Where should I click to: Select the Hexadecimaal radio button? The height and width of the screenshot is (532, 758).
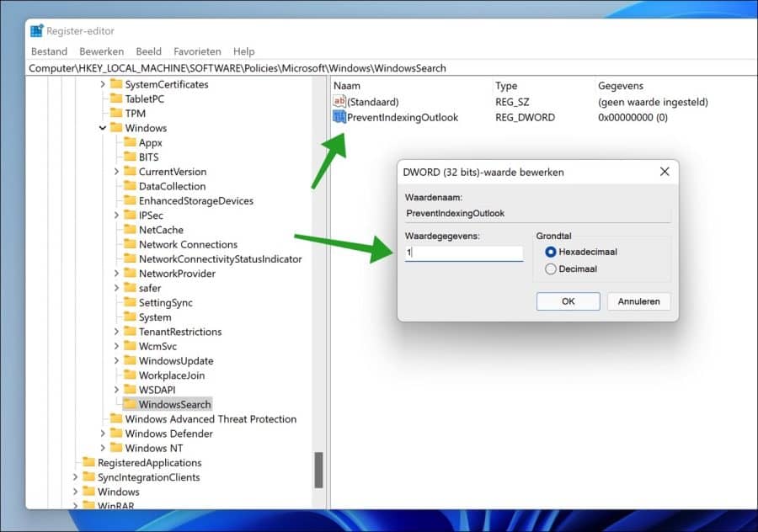pyautogui.click(x=550, y=252)
